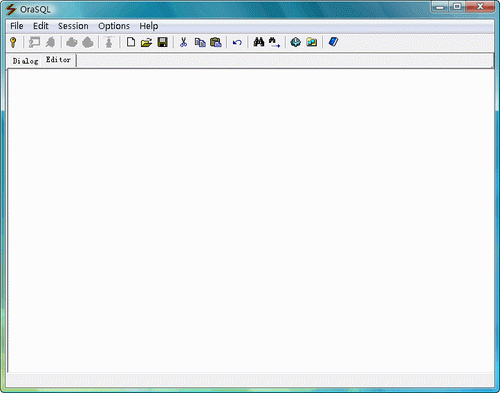Create a new file with the blank page icon

point(131,42)
